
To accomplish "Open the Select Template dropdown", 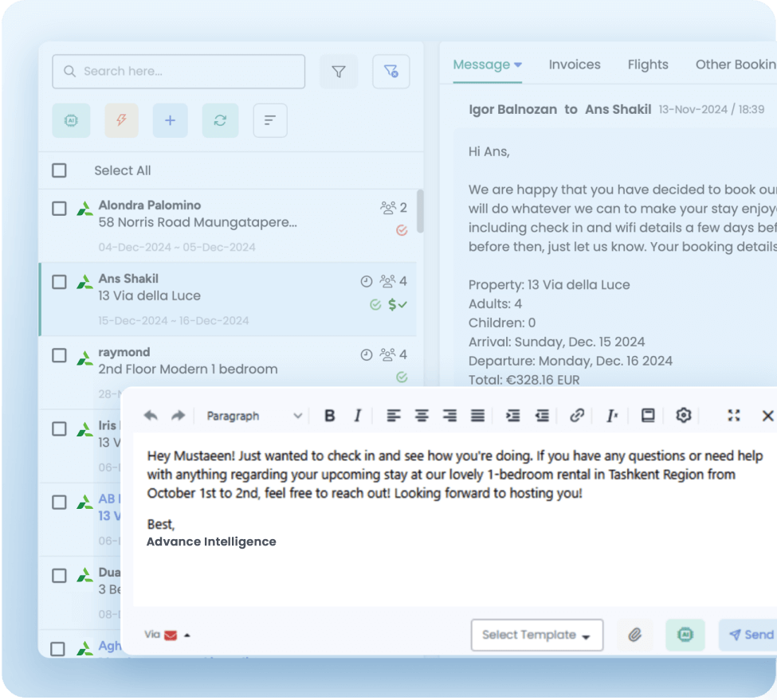I will tap(536, 635).
